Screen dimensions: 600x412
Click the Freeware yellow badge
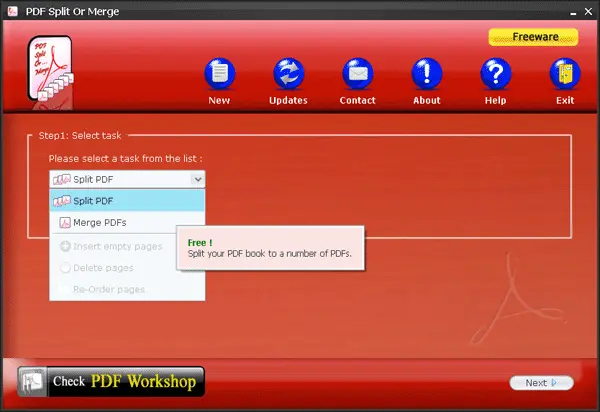(x=533, y=37)
